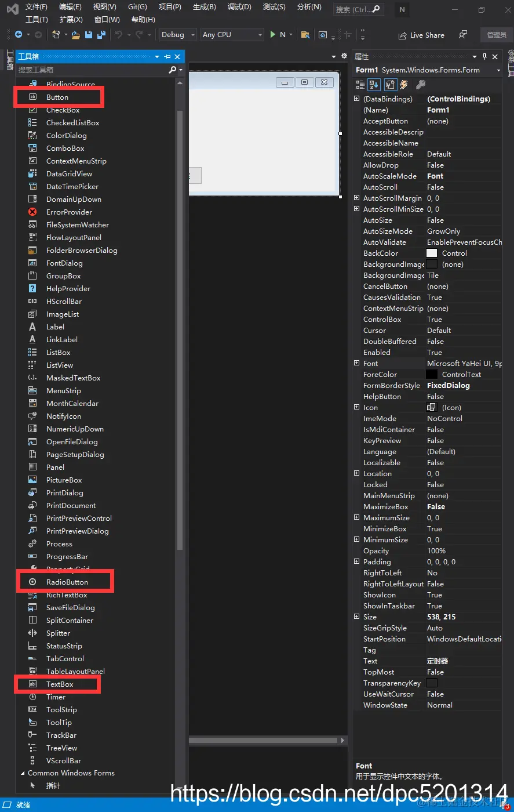
Task: Open the 工具(T) menu
Action: pos(37,20)
